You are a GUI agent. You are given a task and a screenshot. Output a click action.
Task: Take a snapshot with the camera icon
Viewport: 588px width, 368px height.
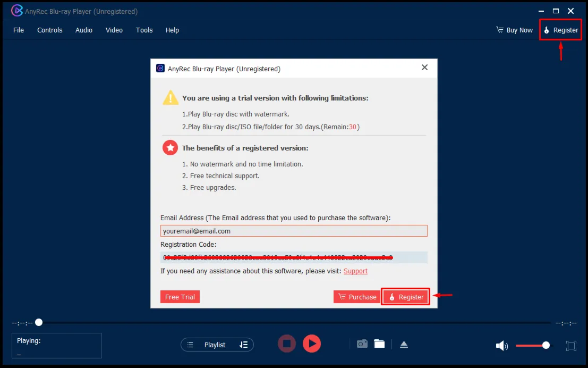tap(362, 344)
